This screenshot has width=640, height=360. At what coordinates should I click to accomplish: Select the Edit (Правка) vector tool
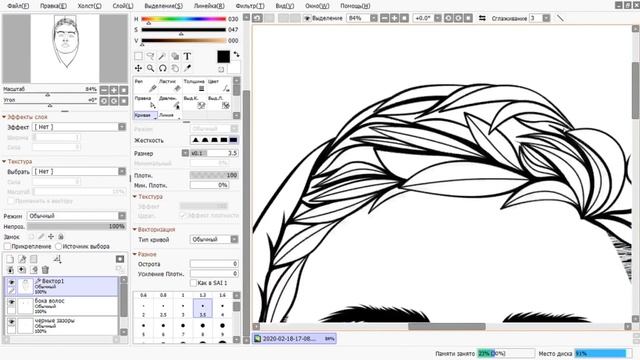tap(145, 102)
